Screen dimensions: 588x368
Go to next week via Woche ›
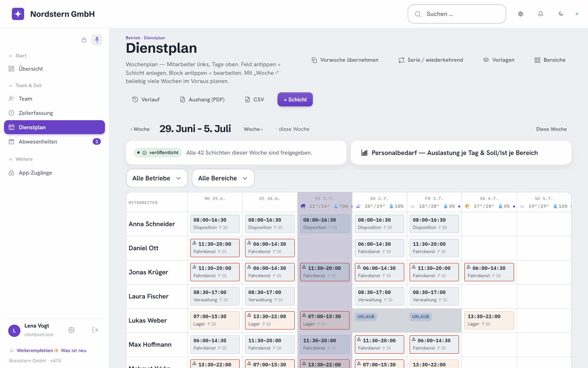point(253,129)
